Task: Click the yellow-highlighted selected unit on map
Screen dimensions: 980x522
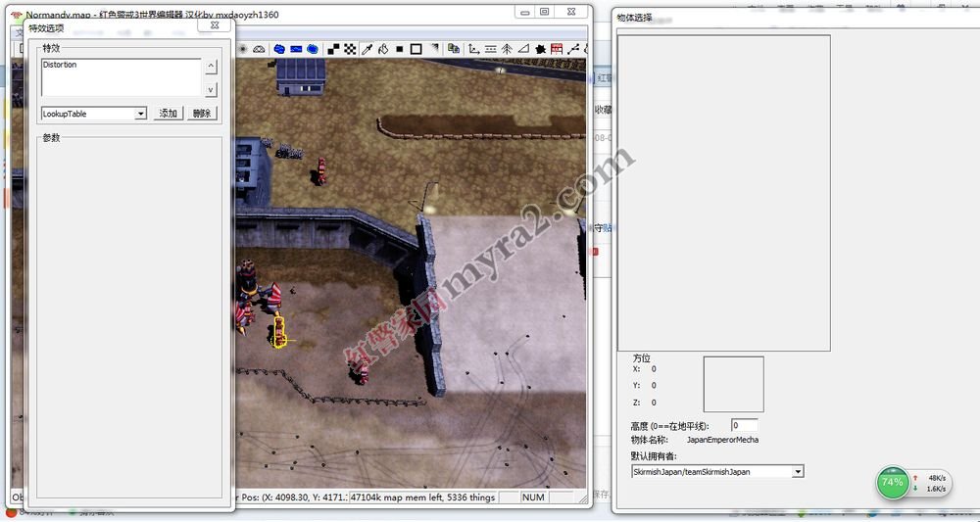Action: pyautogui.click(x=279, y=332)
